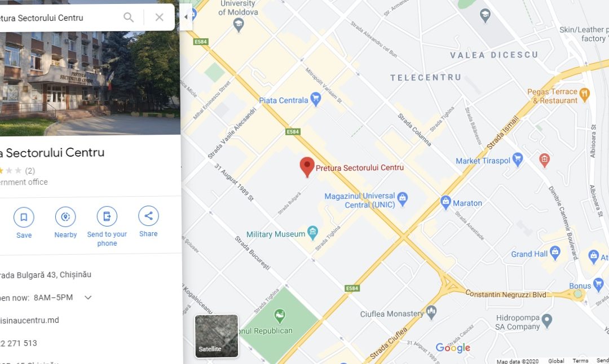
Task: Open the Ciuflea Monastery marker
Action: pos(431,312)
